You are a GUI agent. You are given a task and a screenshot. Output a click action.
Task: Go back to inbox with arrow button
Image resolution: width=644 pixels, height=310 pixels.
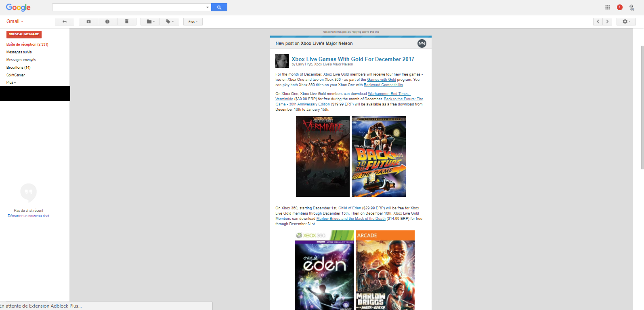tap(65, 21)
